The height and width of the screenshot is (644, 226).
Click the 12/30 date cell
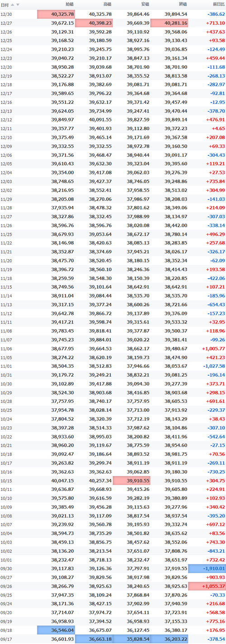[x=6, y=14]
